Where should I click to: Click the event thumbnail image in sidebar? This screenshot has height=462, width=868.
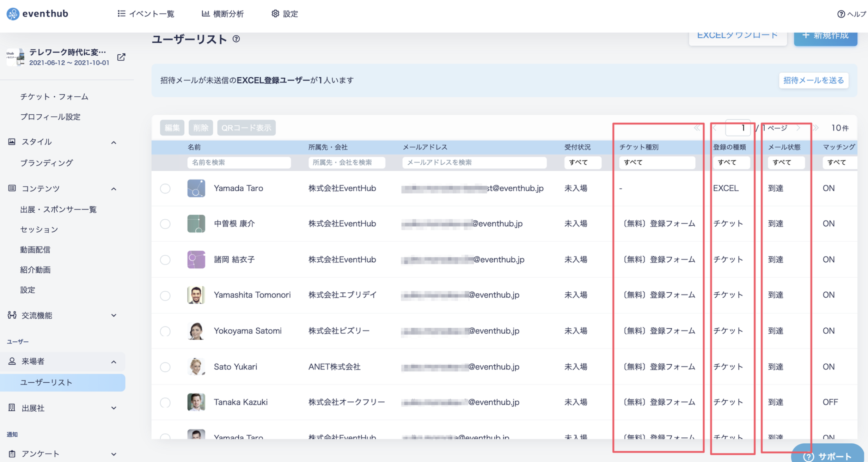[x=16, y=57]
